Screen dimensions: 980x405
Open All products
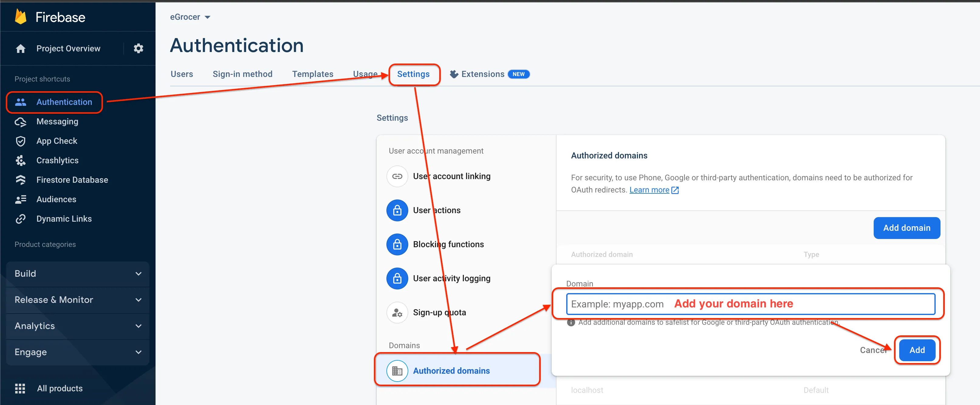[60, 388]
